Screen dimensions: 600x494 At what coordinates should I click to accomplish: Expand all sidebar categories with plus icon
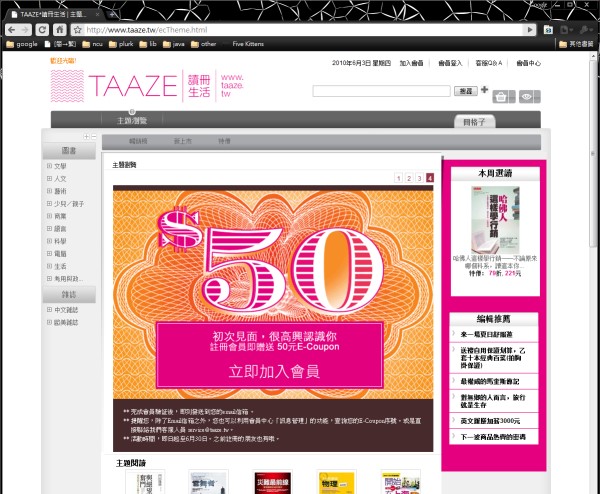pyautogui.click(x=86, y=137)
